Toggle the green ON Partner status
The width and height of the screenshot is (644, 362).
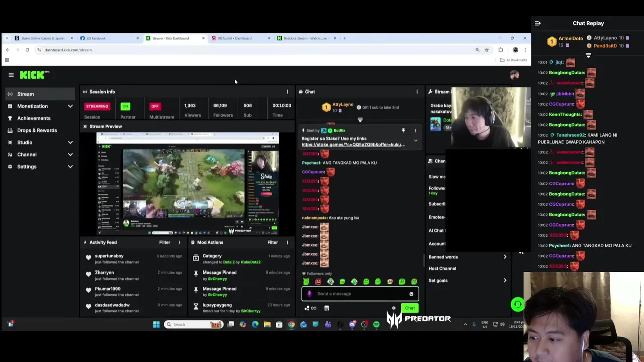125,106
